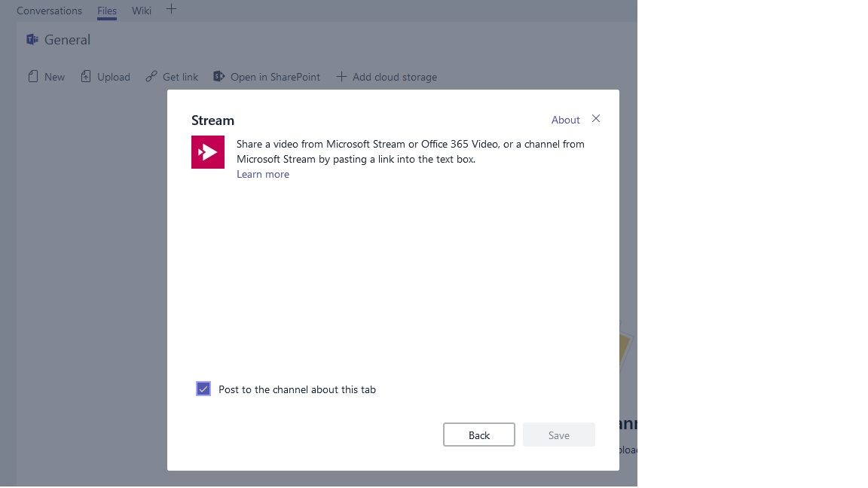The width and height of the screenshot is (868, 488).
Task: Click the General channel heading
Action: pos(68,39)
